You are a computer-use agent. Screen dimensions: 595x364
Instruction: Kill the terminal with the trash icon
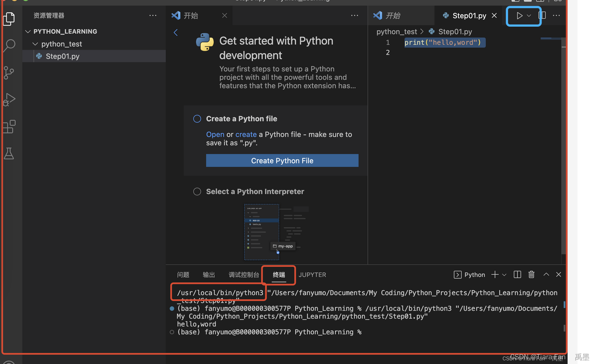tap(531, 274)
